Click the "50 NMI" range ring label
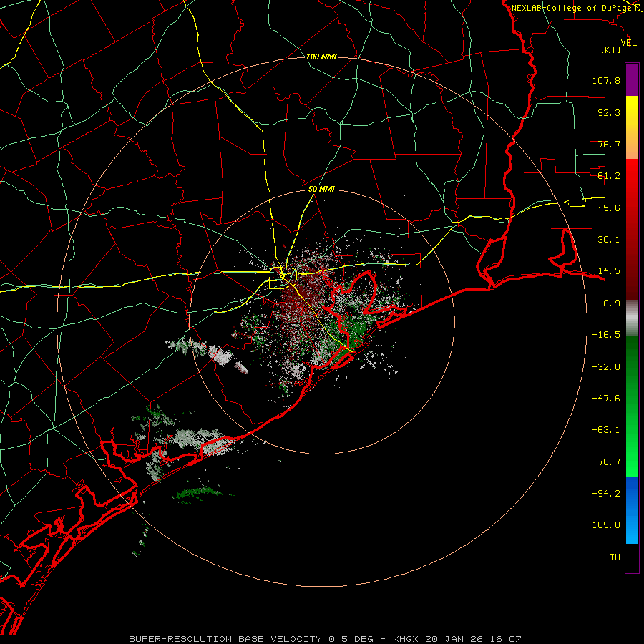 coord(321,190)
